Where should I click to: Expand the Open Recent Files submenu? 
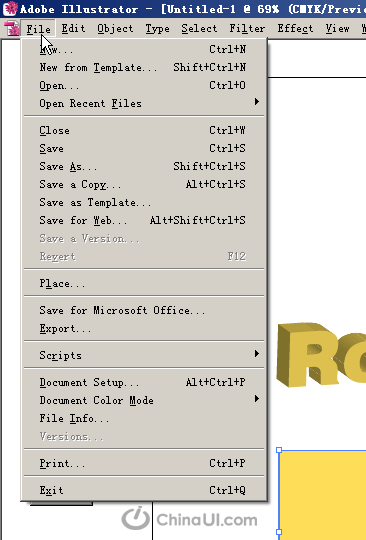(x=144, y=103)
